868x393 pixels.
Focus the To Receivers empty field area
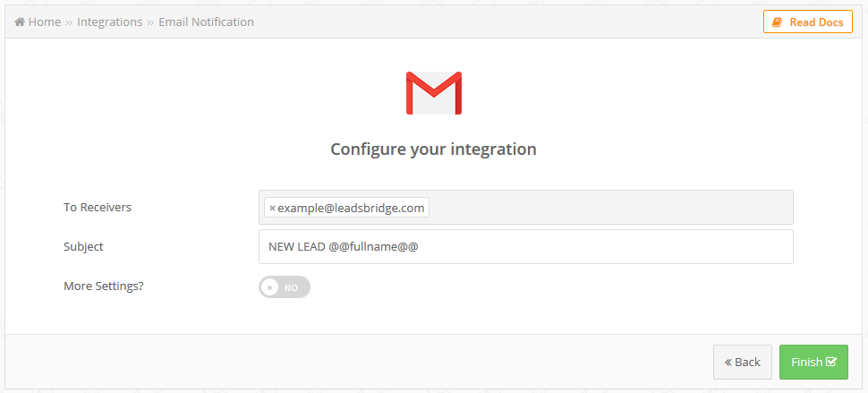point(610,208)
